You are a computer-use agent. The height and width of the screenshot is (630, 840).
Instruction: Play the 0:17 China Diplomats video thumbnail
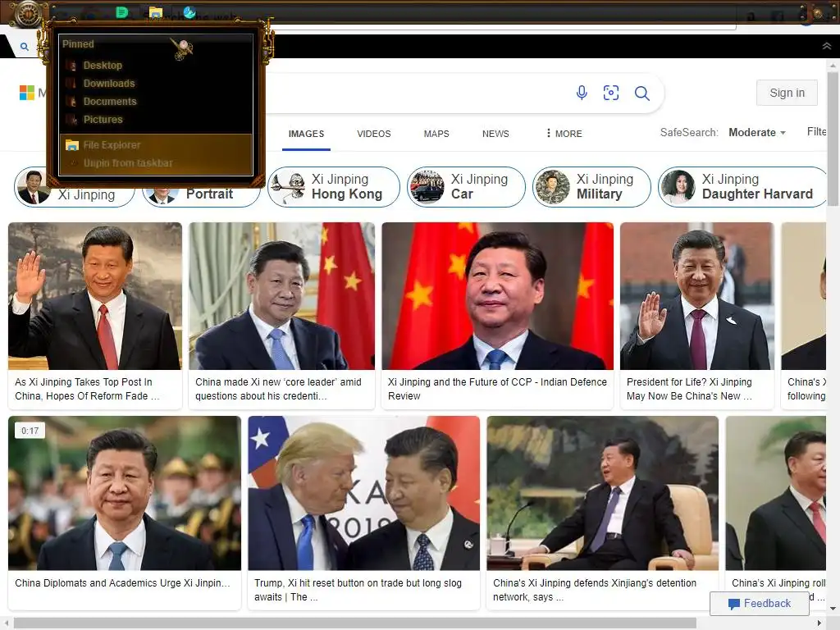pos(125,493)
